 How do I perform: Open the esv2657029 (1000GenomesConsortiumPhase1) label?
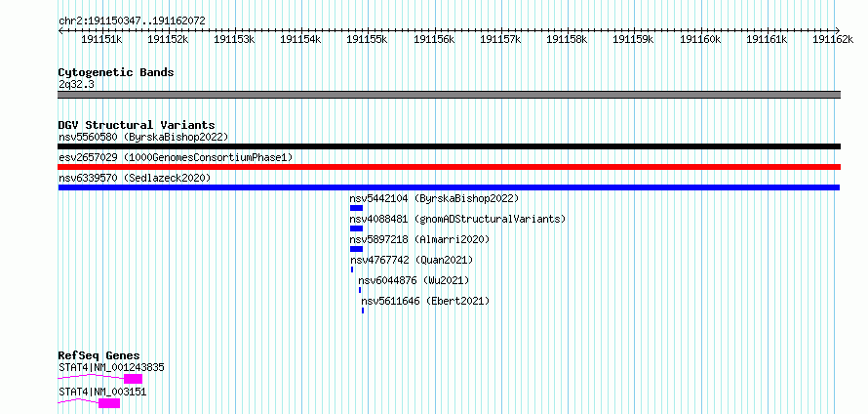[176, 157]
